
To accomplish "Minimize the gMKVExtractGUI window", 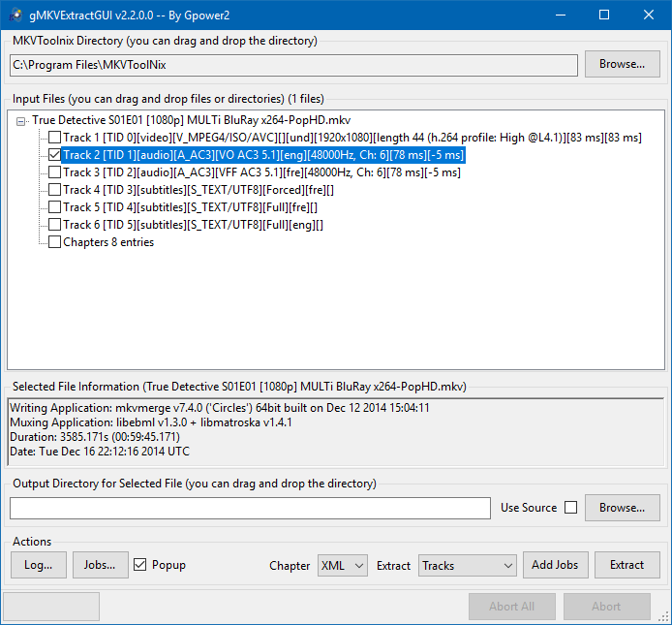I will [x=561, y=15].
